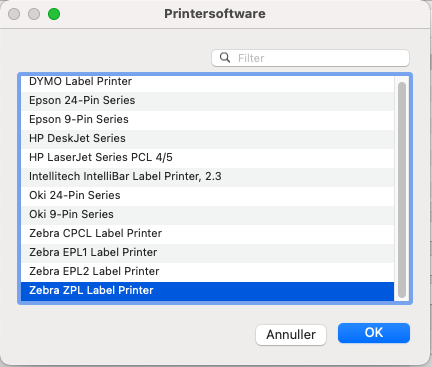The height and width of the screenshot is (367, 432).
Task: Select Zebra EPL2 Label Printer
Action: 207,271
